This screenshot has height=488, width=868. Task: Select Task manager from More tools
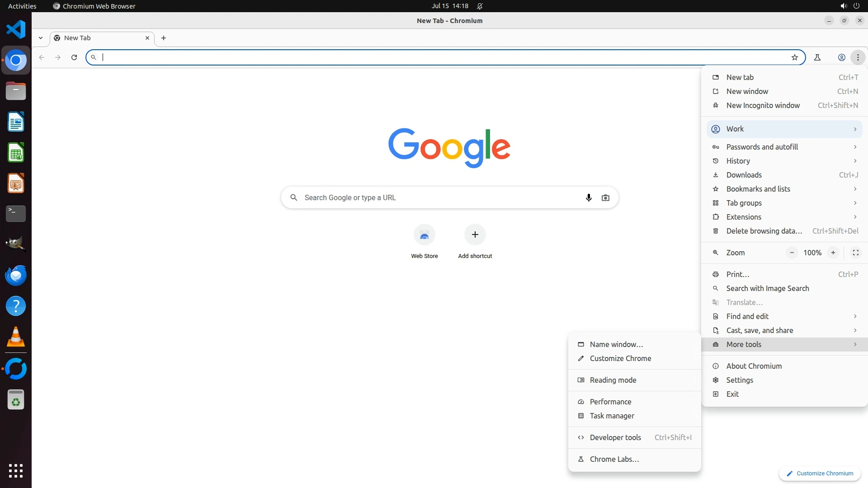pos(612,416)
